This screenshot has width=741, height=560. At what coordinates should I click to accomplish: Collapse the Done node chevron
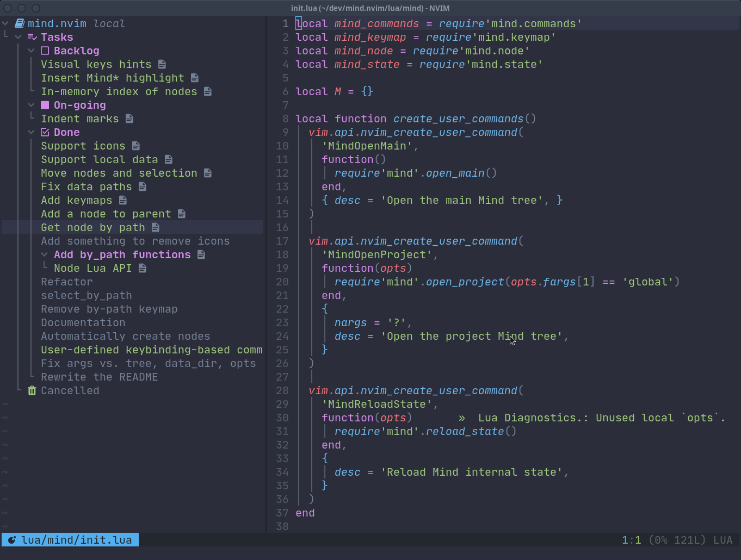click(31, 132)
